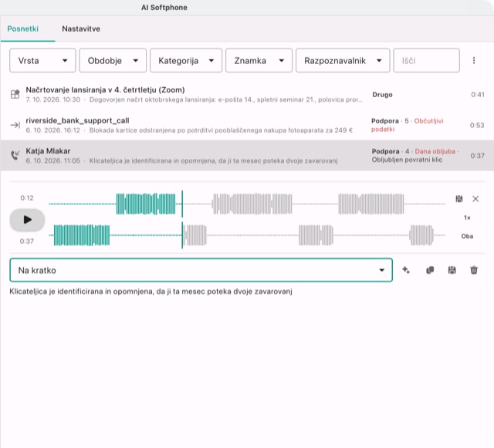Viewport: 494px width, 448px height.
Task: Delete with the trash can icon
Action: pyautogui.click(x=474, y=270)
